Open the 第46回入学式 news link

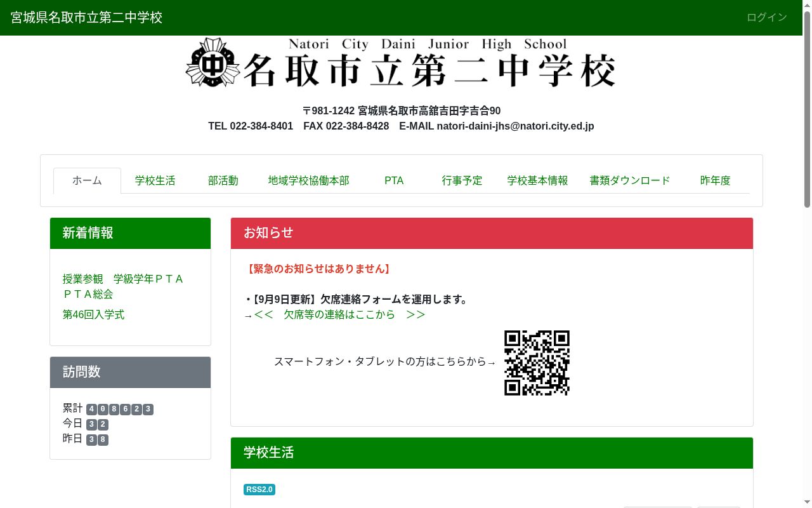(x=93, y=315)
